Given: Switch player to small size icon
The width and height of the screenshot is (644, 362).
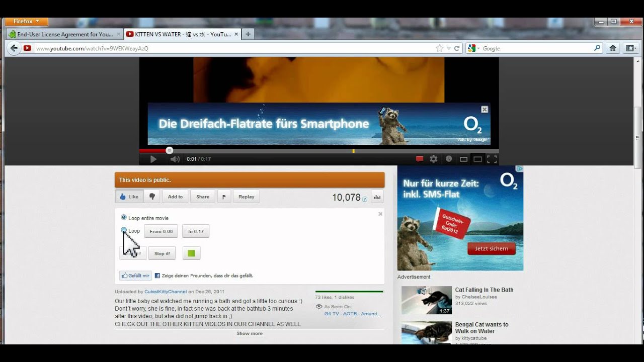Looking at the screenshot, I should 463,159.
